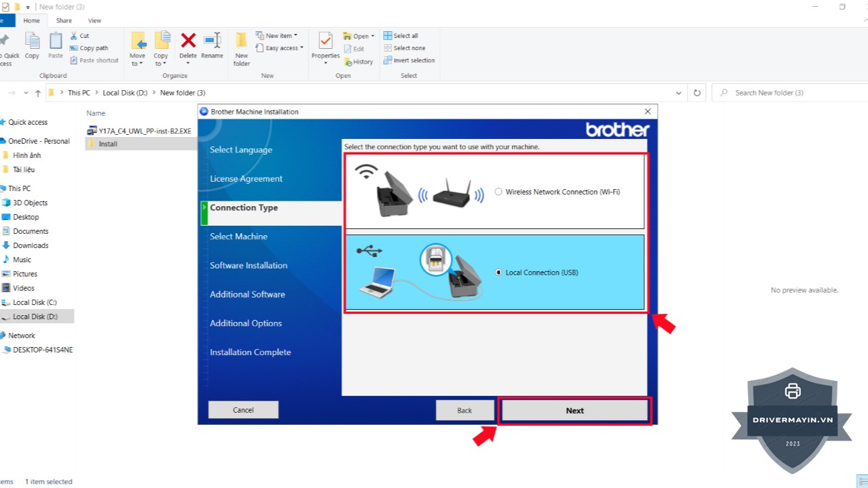Viewport: 868px width, 488px height.
Task: Select Wireless Network Connection (Wi-Fi) radio
Action: (498, 192)
